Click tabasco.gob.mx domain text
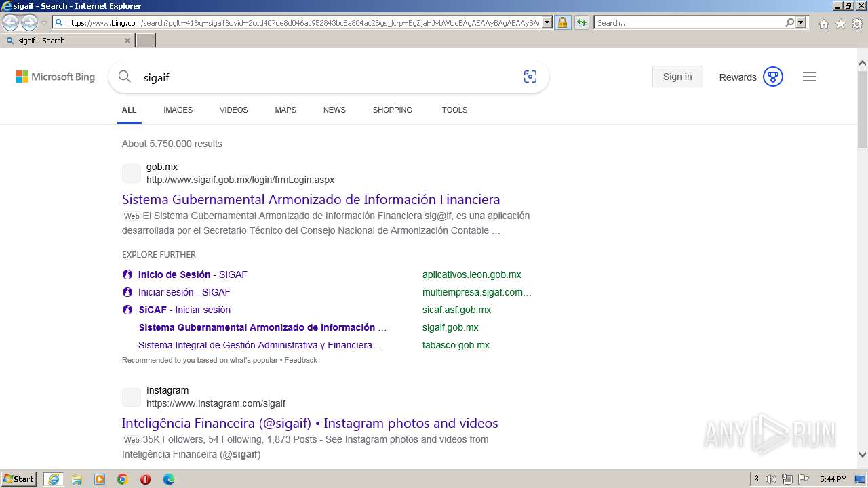The height and width of the screenshot is (488, 868). click(456, 345)
